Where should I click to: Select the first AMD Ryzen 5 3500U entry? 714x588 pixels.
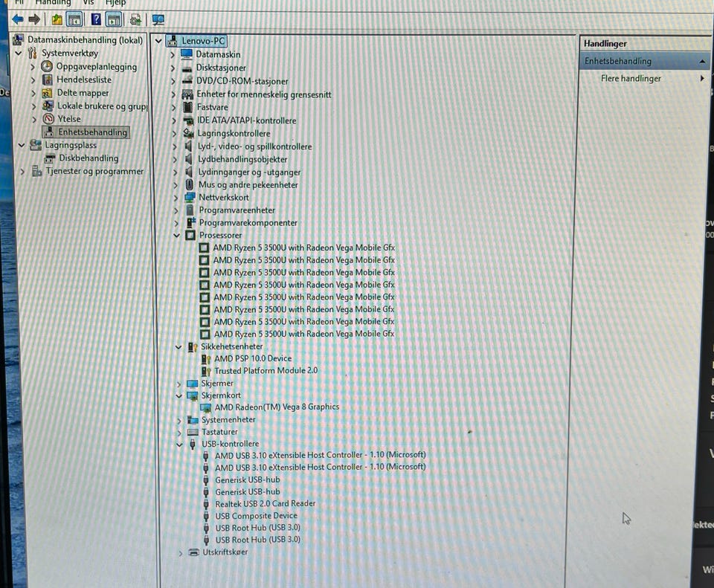(x=303, y=248)
